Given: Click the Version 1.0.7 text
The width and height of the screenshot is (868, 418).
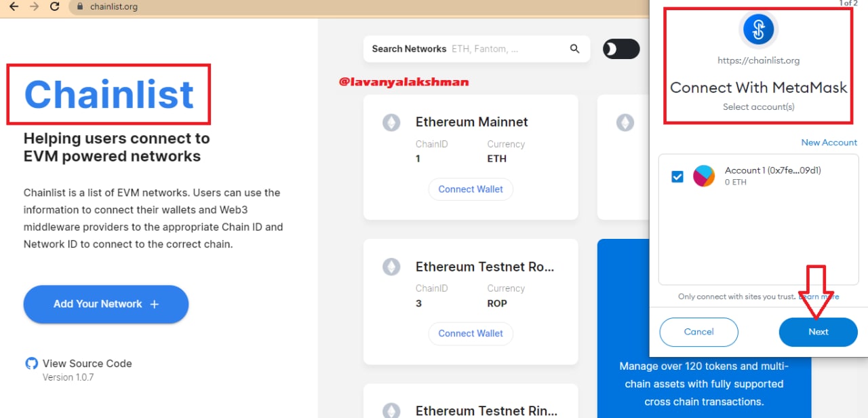Looking at the screenshot, I should pos(68,377).
